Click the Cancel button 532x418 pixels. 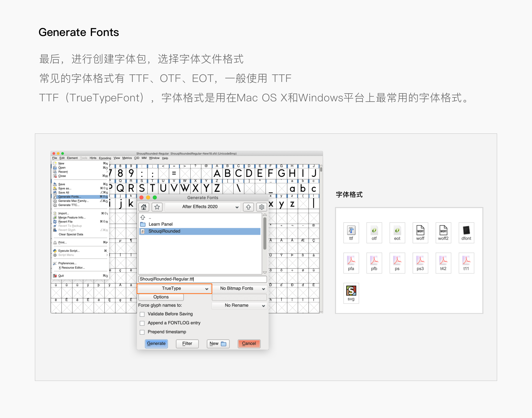[249, 344]
